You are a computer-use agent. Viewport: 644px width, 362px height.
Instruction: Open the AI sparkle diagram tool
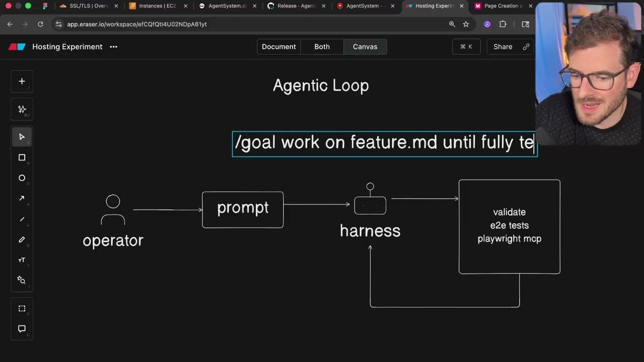[x=22, y=109]
